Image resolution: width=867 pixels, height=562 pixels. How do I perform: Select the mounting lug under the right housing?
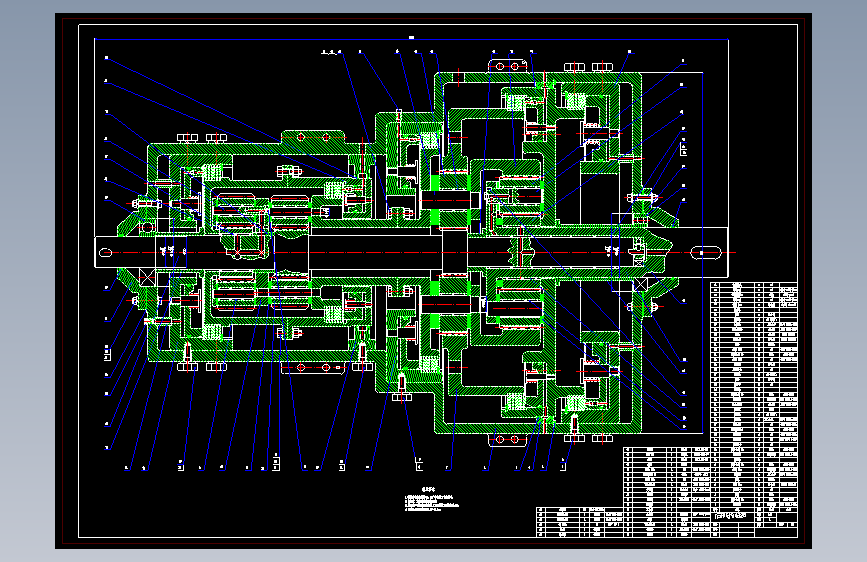coord(507,440)
